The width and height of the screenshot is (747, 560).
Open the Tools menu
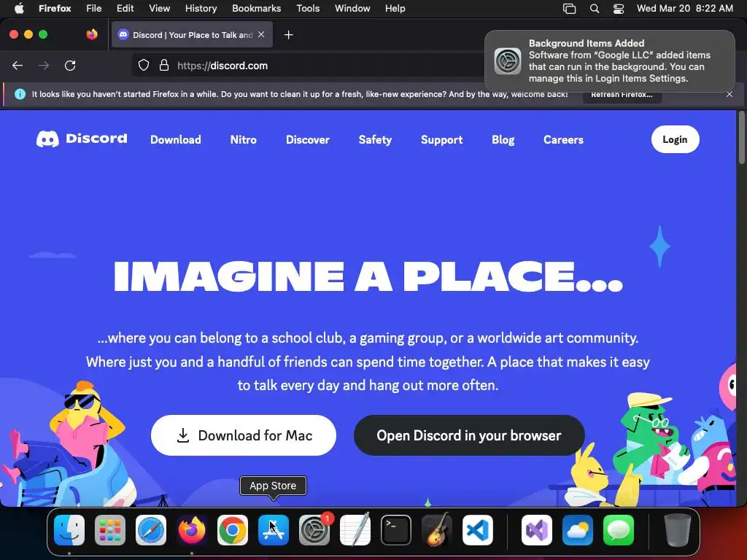pyautogui.click(x=308, y=8)
